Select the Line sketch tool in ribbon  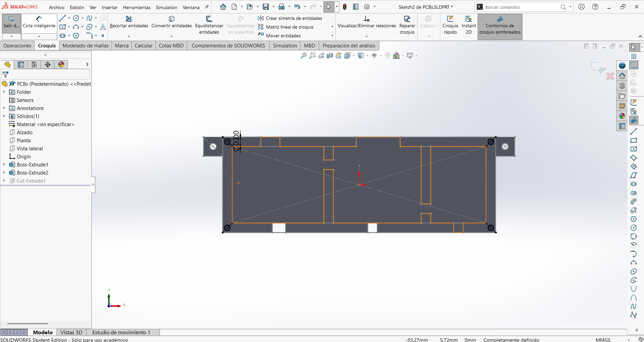pyautogui.click(x=62, y=18)
